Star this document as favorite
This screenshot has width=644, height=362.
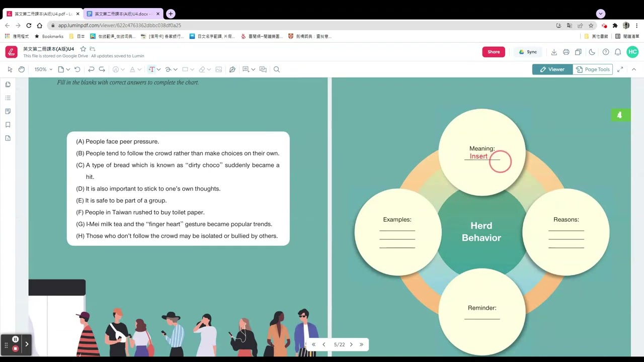[83, 49]
